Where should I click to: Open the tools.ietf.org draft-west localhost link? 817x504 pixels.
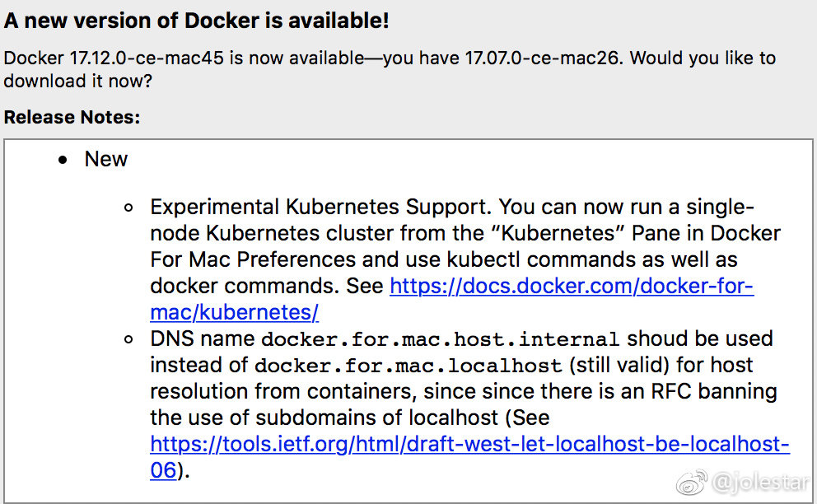pos(470,444)
